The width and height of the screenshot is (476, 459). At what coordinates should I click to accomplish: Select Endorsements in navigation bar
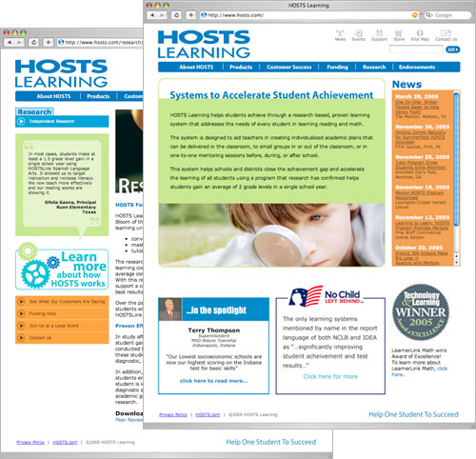(417, 67)
